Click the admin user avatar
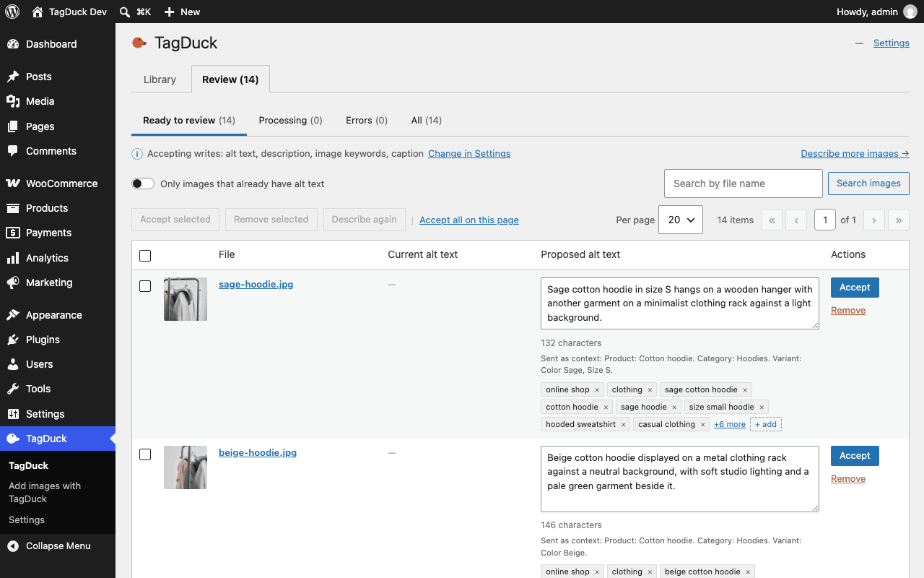The image size is (924, 578). pyautogui.click(x=910, y=12)
